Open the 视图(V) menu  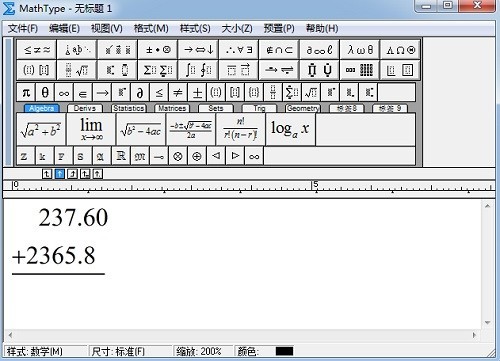tap(107, 29)
